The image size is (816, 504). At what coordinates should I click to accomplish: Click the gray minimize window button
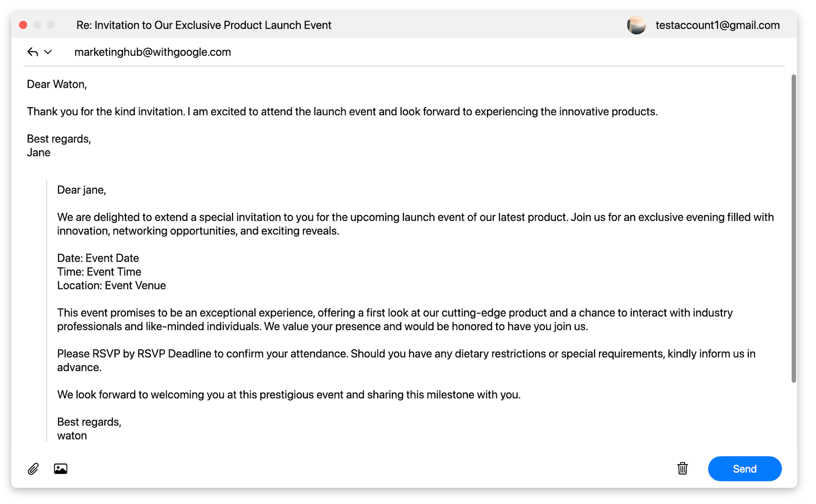pos(37,25)
